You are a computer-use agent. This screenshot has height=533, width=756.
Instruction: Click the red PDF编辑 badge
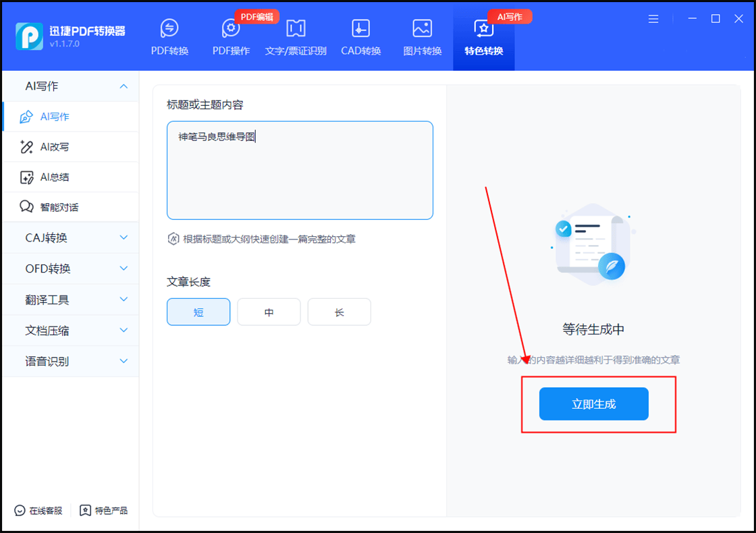[x=257, y=17]
